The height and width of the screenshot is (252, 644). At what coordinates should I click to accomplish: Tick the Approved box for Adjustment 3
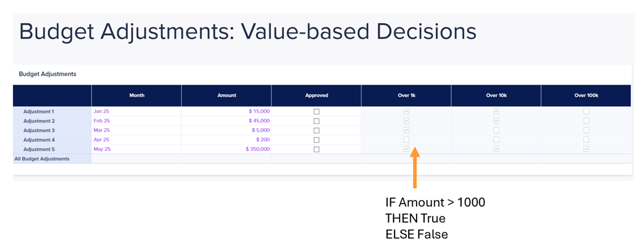(x=316, y=130)
